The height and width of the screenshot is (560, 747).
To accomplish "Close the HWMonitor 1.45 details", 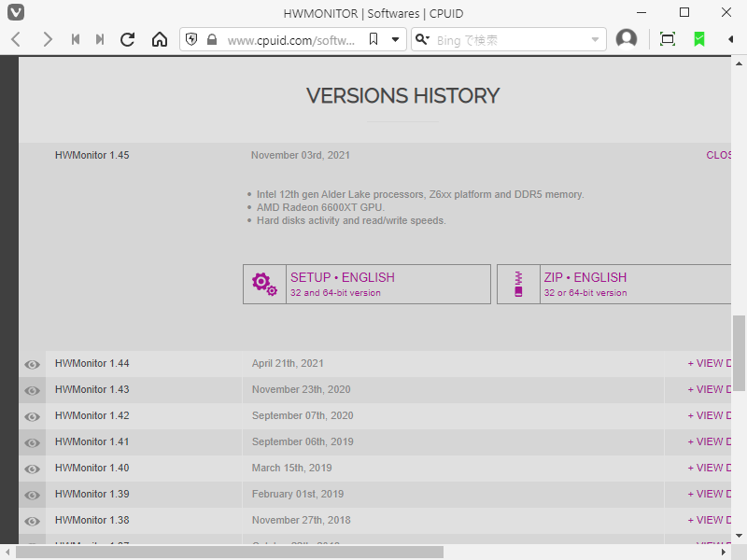I will pyautogui.click(x=718, y=155).
